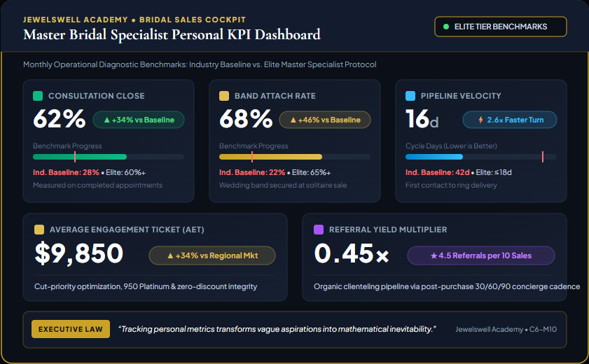Click JEWELSWELL ACADEMY • BRIDAL SALES COCKPIT header
This screenshot has height=364, width=589.
click(134, 20)
